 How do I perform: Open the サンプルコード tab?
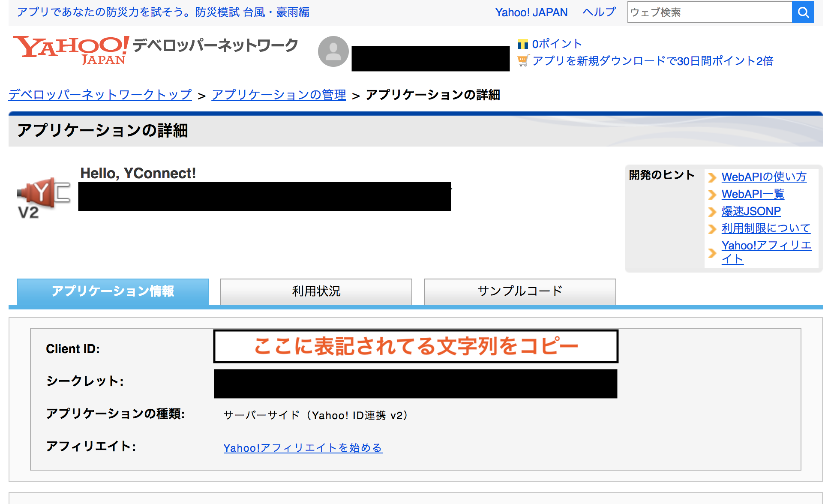520,292
